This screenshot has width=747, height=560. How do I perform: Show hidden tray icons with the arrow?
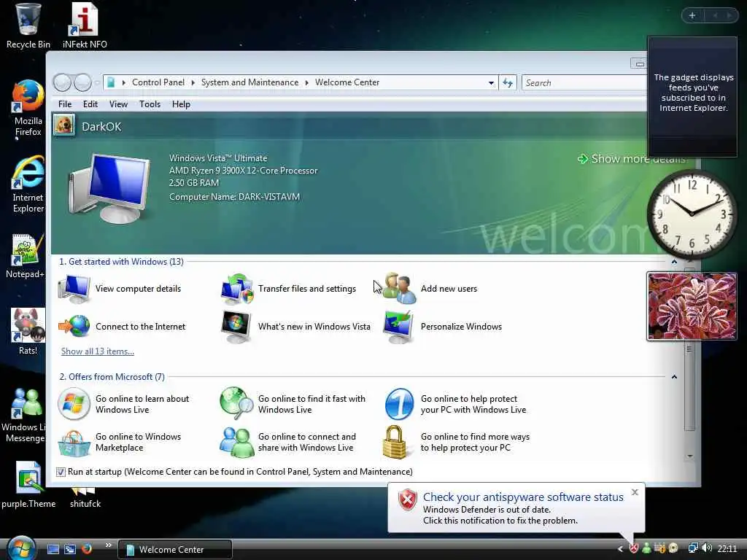click(620, 549)
